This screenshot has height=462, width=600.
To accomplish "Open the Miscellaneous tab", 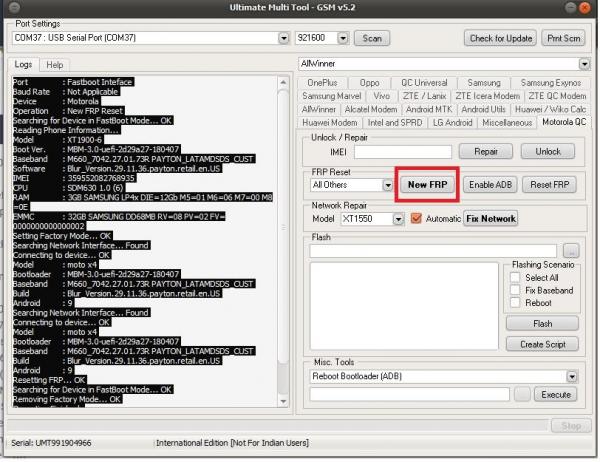I will pos(507,123).
